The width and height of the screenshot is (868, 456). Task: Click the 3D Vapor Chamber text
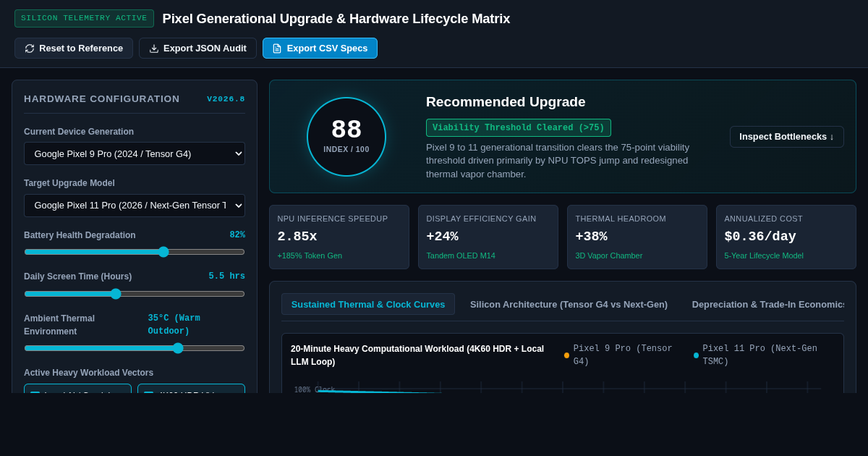(608, 256)
